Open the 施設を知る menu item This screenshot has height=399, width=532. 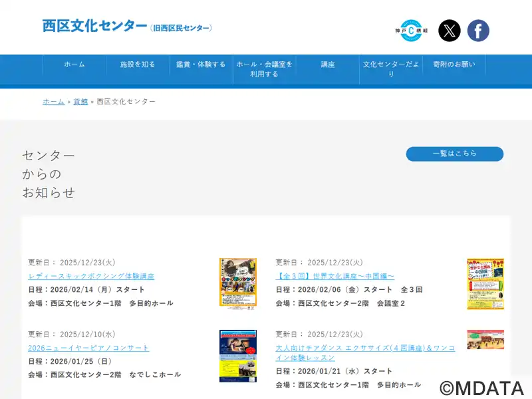click(x=138, y=65)
